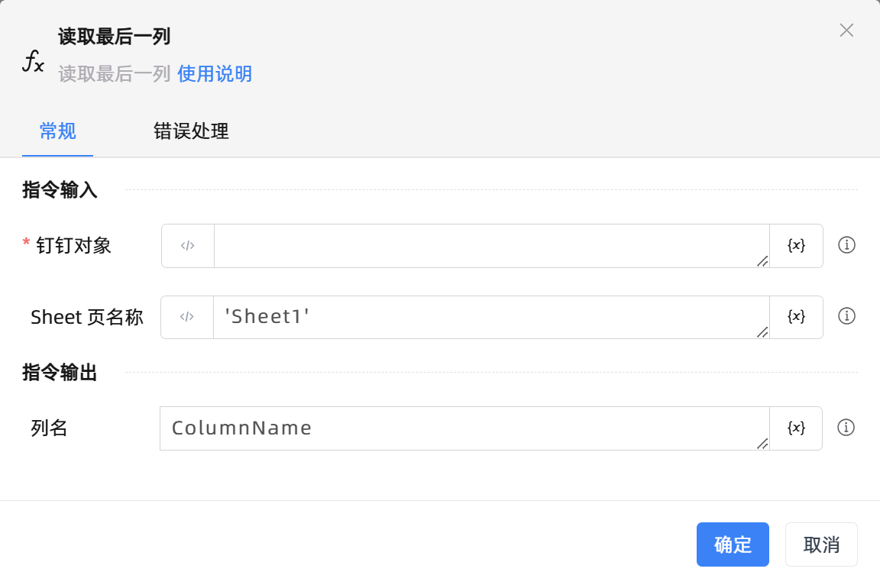Image resolution: width=880 pixels, height=588 pixels.
Task: Click the Sheet 页名称 field containing 'Sheet1'
Action: click(489, 317)
